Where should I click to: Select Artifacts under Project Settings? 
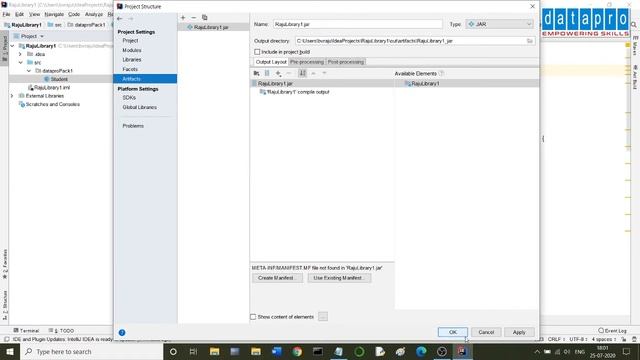pos(145,79)
